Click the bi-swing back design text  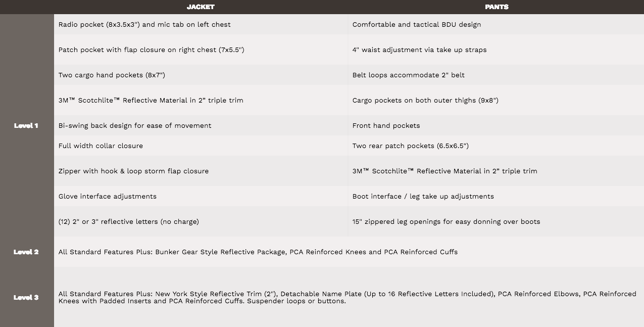coord(135,125)
